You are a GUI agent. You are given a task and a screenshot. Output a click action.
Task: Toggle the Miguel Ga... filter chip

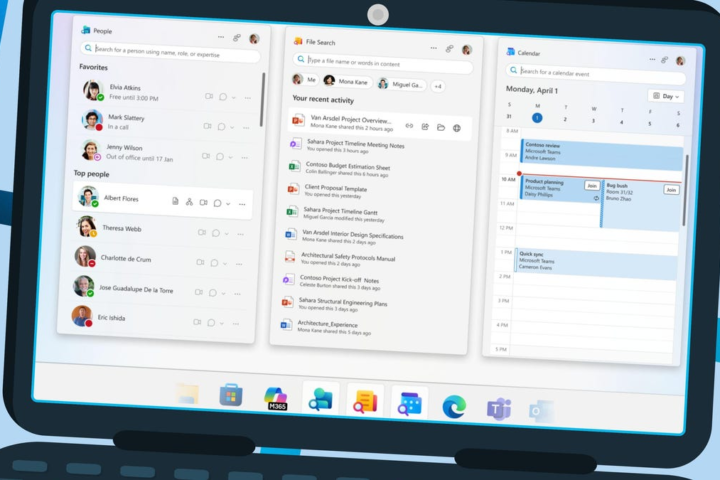pyautogui.click(x=401, y=84)
